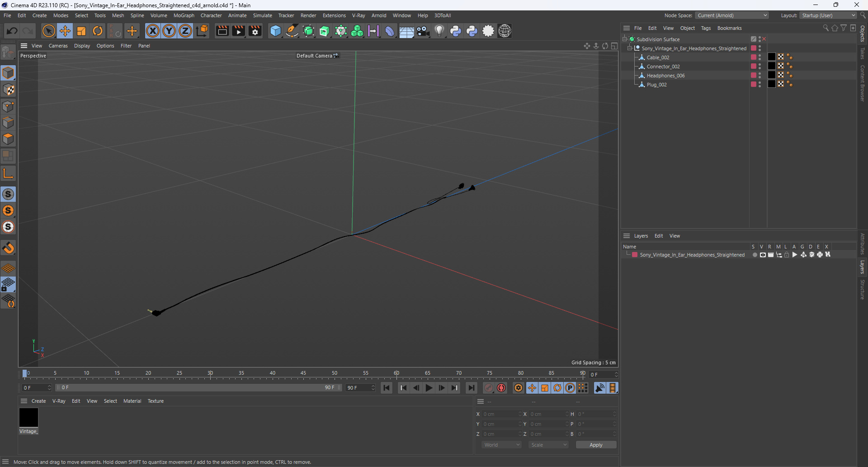Open Bookmarks in Object Manager

[729, 28]
